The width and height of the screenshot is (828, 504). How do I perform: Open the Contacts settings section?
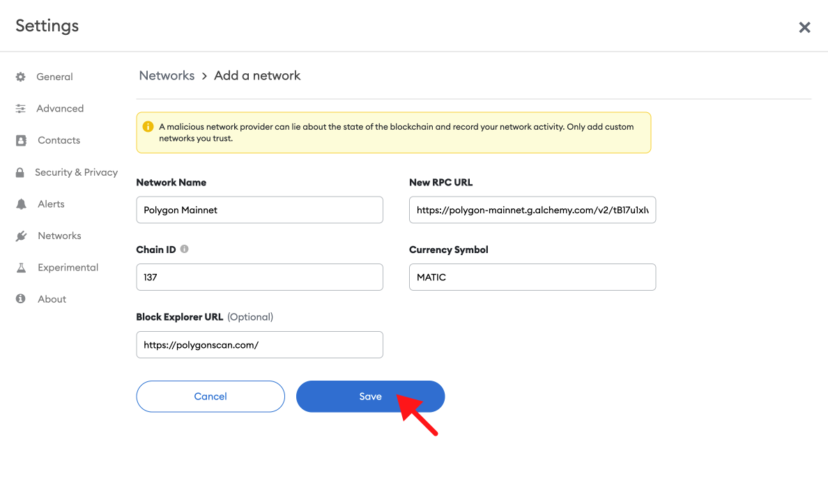59,141
